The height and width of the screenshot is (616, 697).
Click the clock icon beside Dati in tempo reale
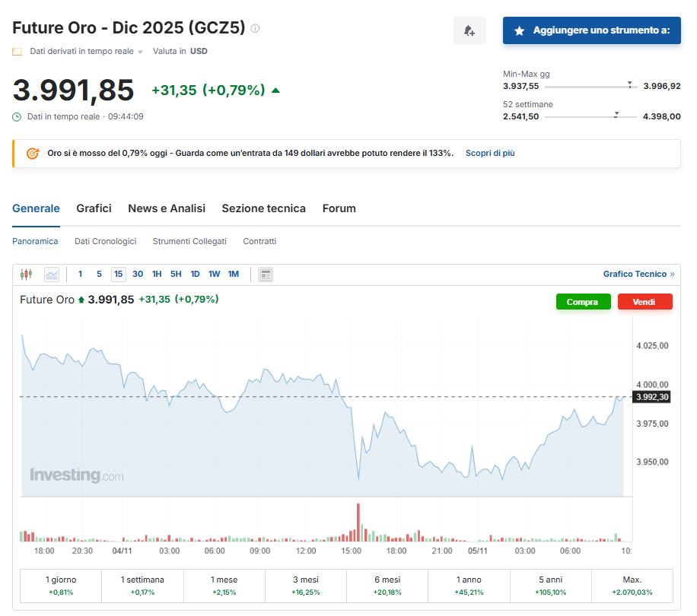click(16, 116)
